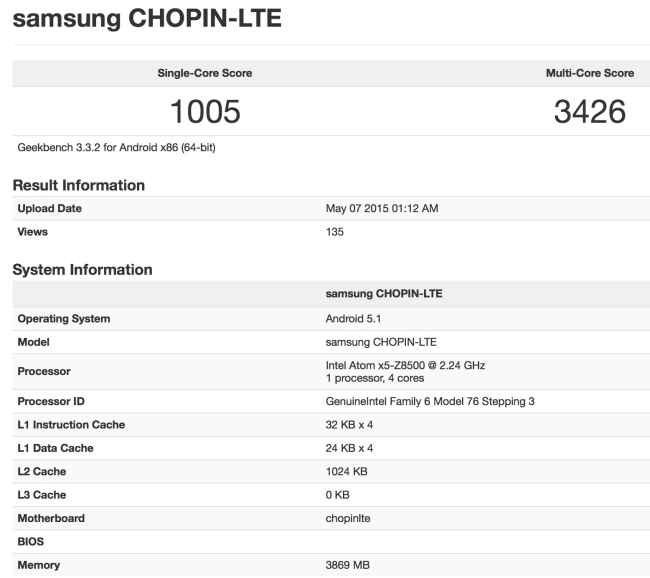The width and height of the screenshot is (650, 578).
Task: Select the Single-Core Score heading
Action: (204, 73)
